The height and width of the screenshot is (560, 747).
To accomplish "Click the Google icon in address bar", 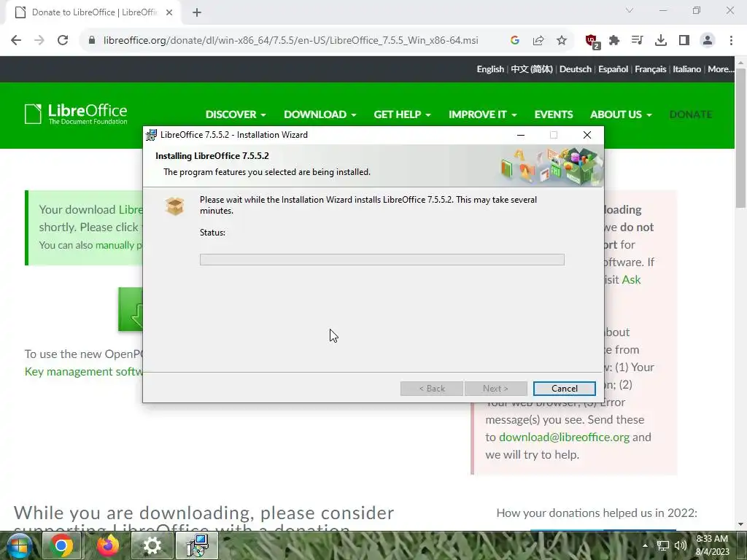I will pos(514,41).
